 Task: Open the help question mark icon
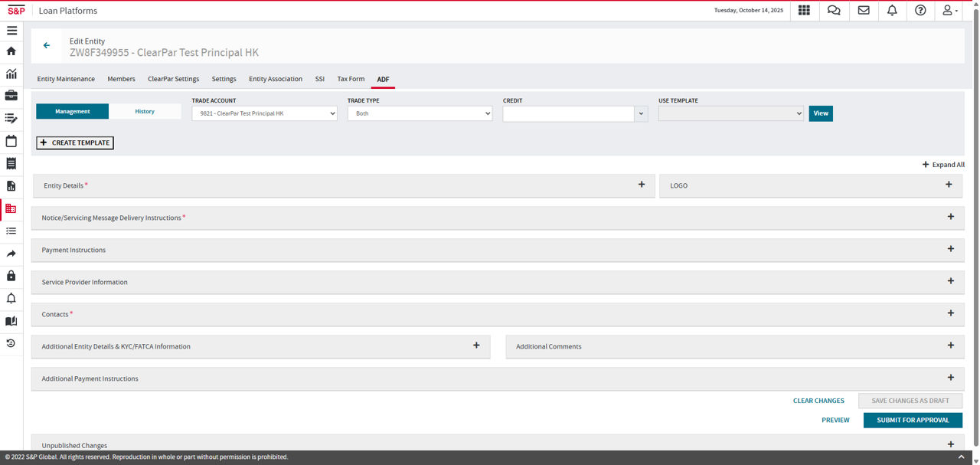(x=920, y=11)
